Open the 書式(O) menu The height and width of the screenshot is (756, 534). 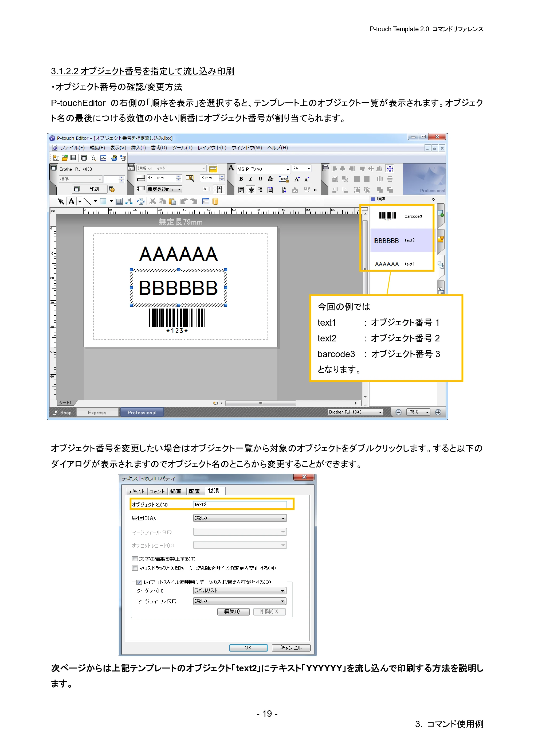click(x=159, y=148)
